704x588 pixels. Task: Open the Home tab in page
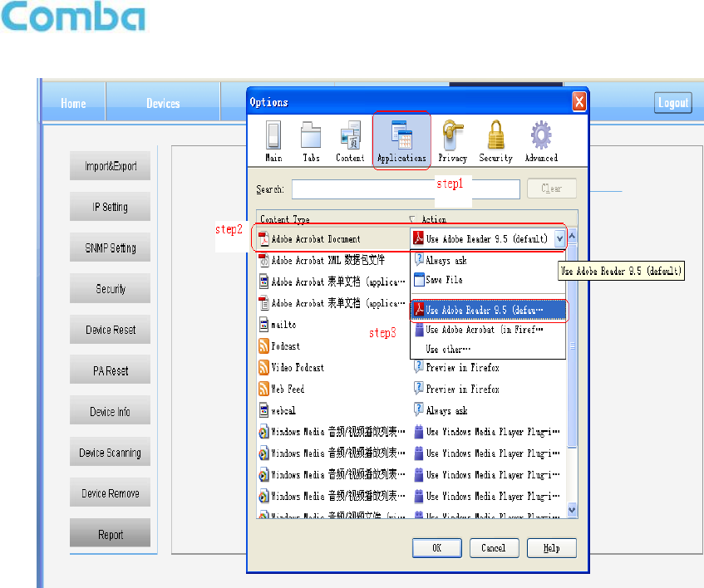pyautogui.click(x=74, y=103)
